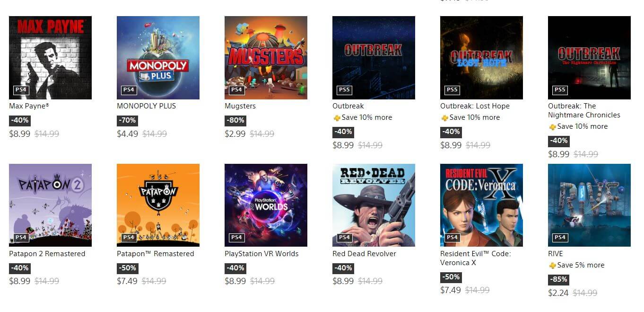The width and height of the screenshot is (644, 312).
Task: Click the PS5 badge on Outbreak
Action: pos(344,89)
